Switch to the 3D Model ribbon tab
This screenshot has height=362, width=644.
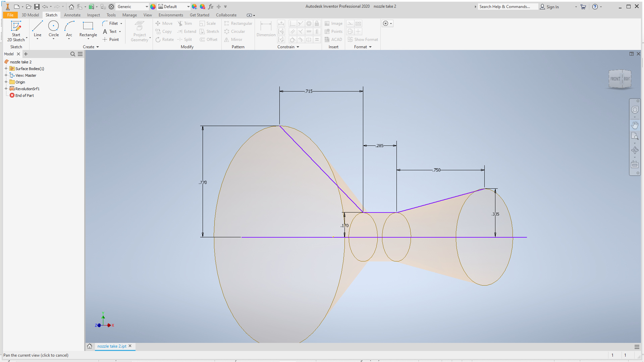30,15
